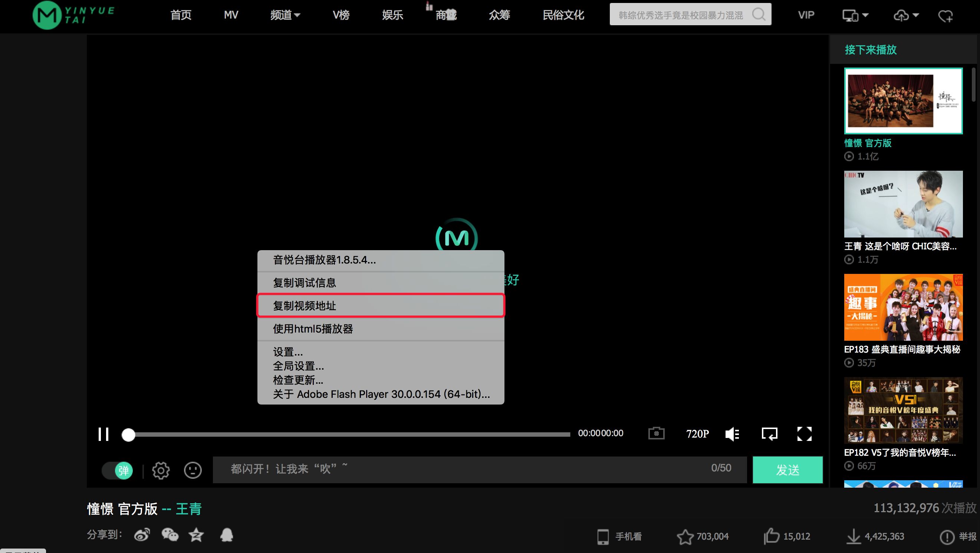
Task: Click the YinYueTai logo
Action: click(x=73, y=15)
